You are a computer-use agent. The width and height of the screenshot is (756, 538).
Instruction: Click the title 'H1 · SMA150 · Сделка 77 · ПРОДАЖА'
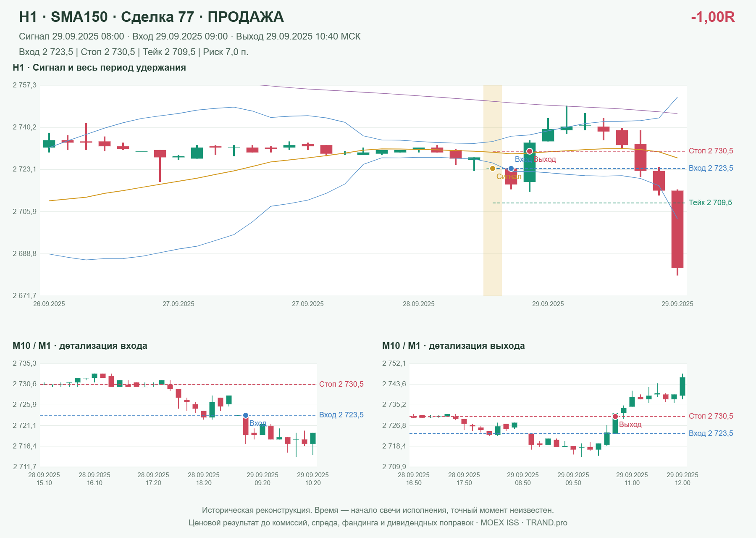[x=151, y=17]
